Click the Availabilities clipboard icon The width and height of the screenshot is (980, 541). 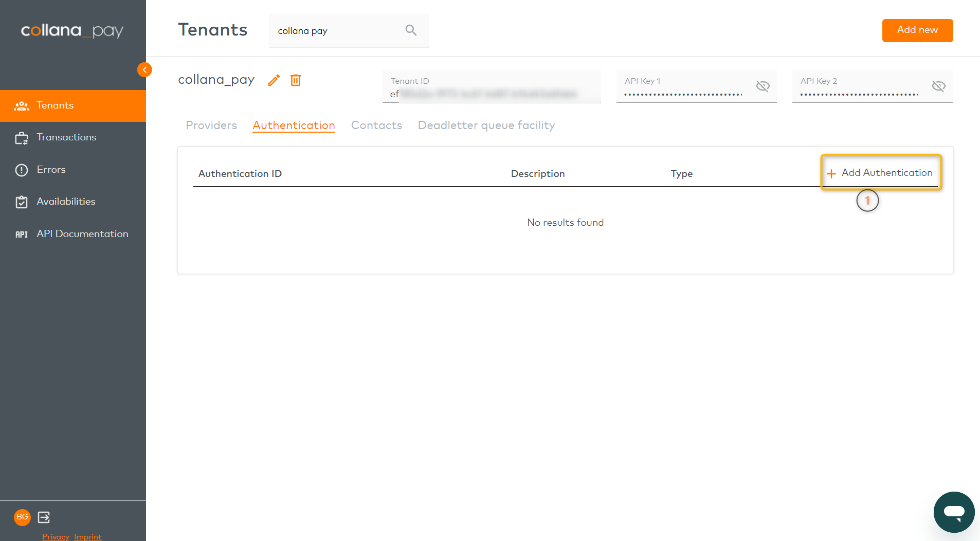pos(22,202)
